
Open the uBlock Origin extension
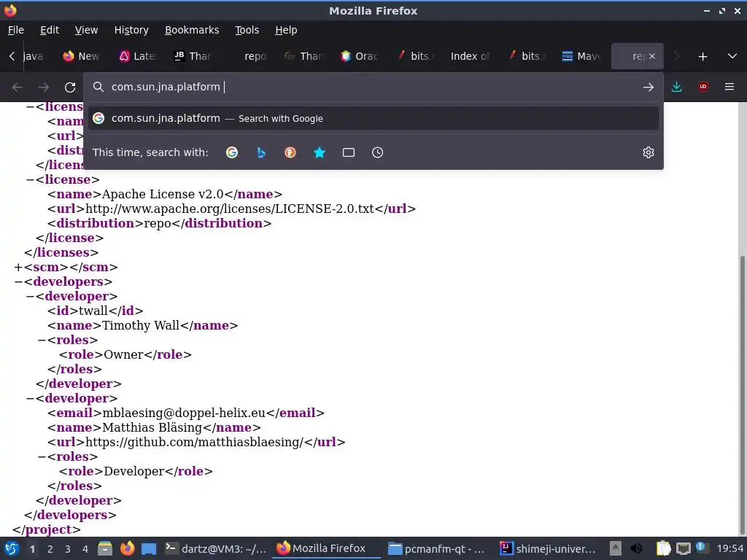pos(703,87)
